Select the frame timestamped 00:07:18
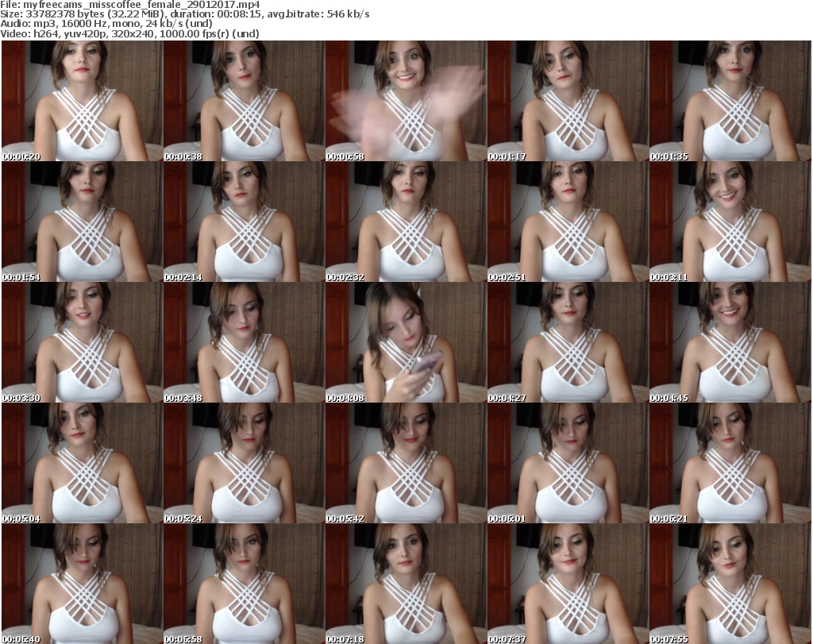Image resolution: width=813 pixels, height=644 pixels. [x=406, y=584]
